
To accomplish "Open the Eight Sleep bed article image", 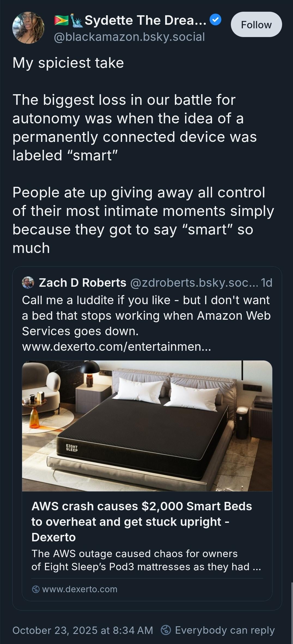I will [147, 426].
